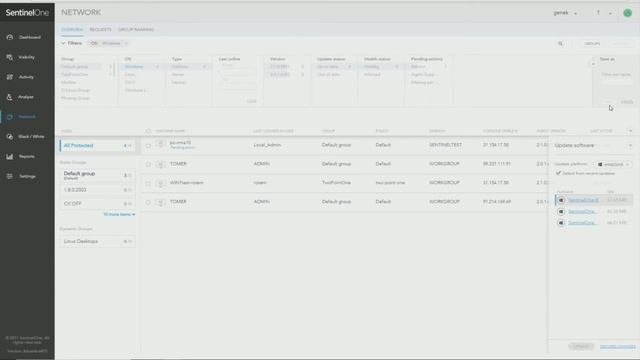Tick the select-all endpoints checkbox

[x=148, y=131]
